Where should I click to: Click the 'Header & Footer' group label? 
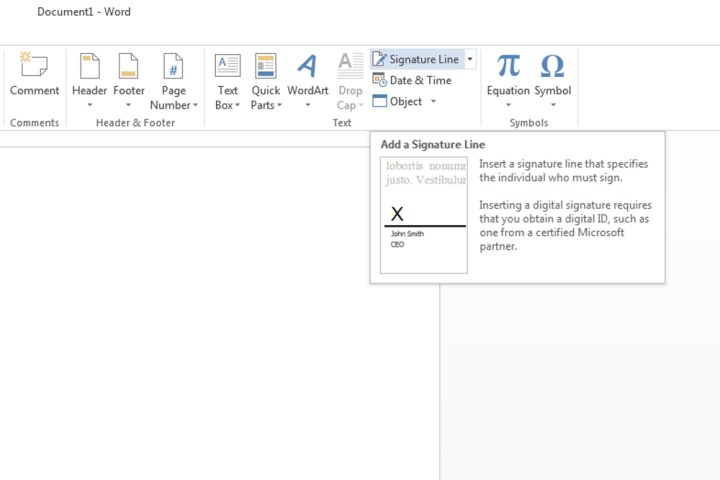pos(135,123)
